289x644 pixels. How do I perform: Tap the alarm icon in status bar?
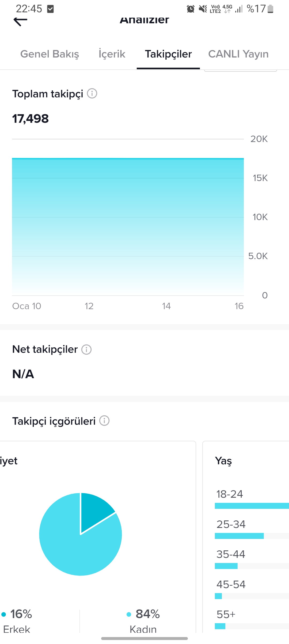coord(191,9)
